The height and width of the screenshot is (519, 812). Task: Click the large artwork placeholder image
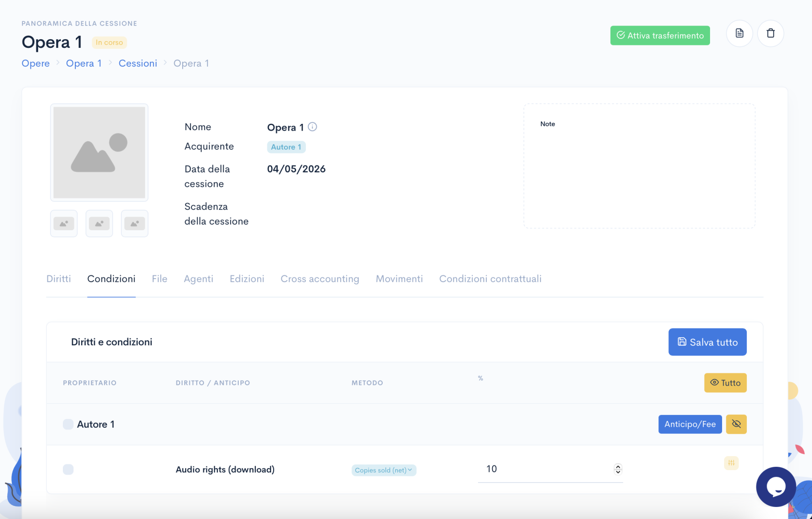99,152
